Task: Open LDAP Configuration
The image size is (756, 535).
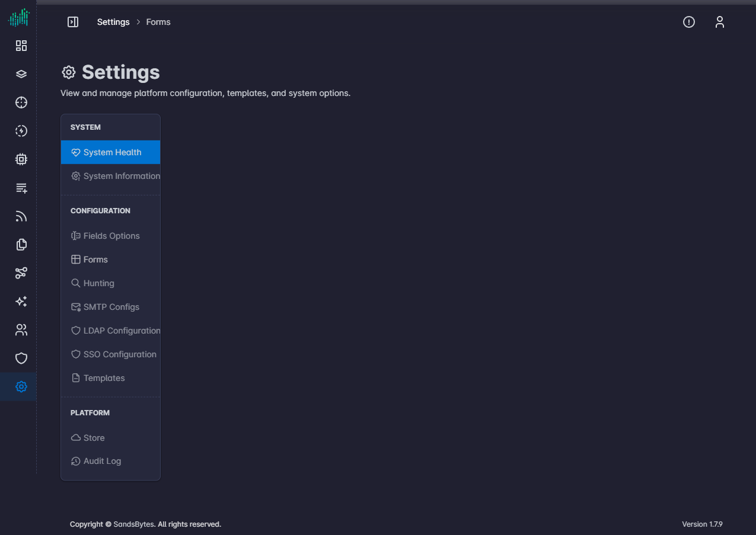Action: [x=110, y=331]
